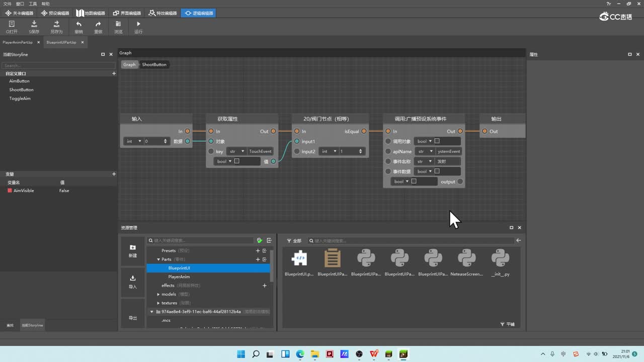This screenshot has width=644, height=362.
Task: Open the input2 int type dropdown
Action: coord(328,151)
